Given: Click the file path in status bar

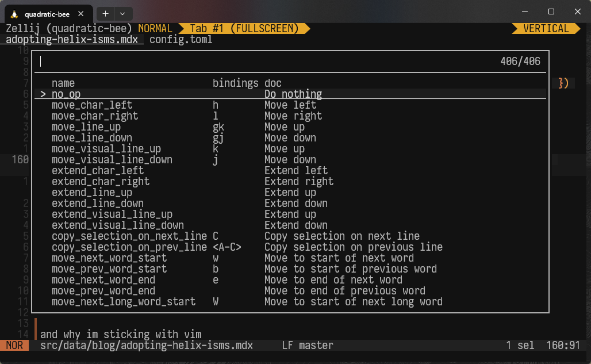Looking at the screenshot, I should (146, 345).
